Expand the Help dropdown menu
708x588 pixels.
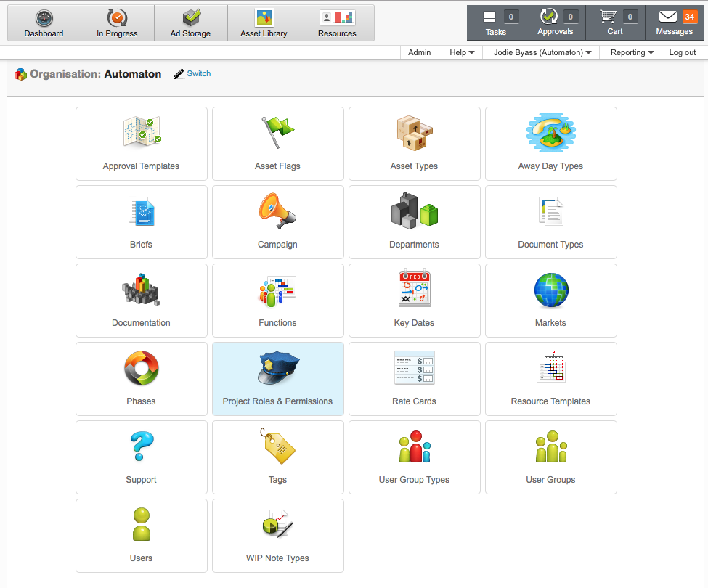pos(462,52)
